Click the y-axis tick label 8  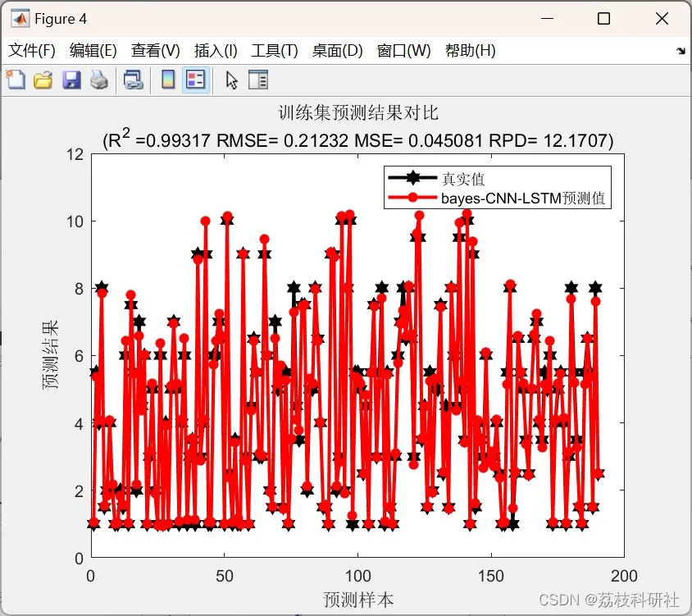point(79,289)
